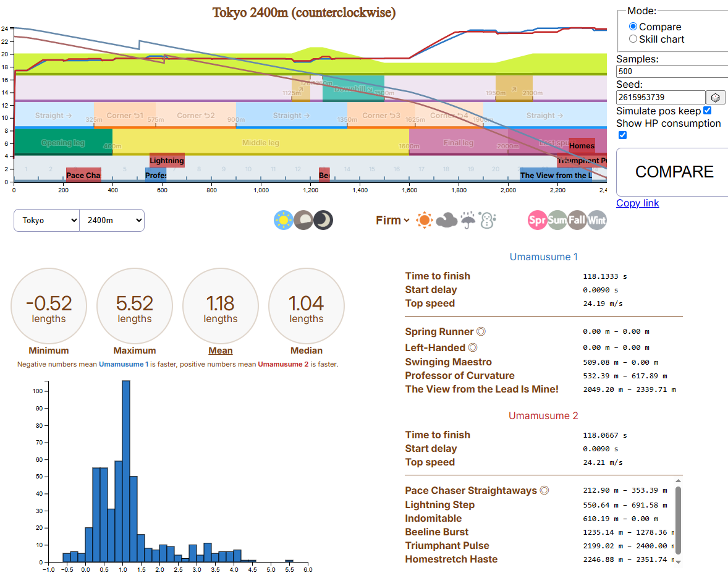Open the 2400m distance dropdown
Screen dimensions: 728x578
coord(112,220)
